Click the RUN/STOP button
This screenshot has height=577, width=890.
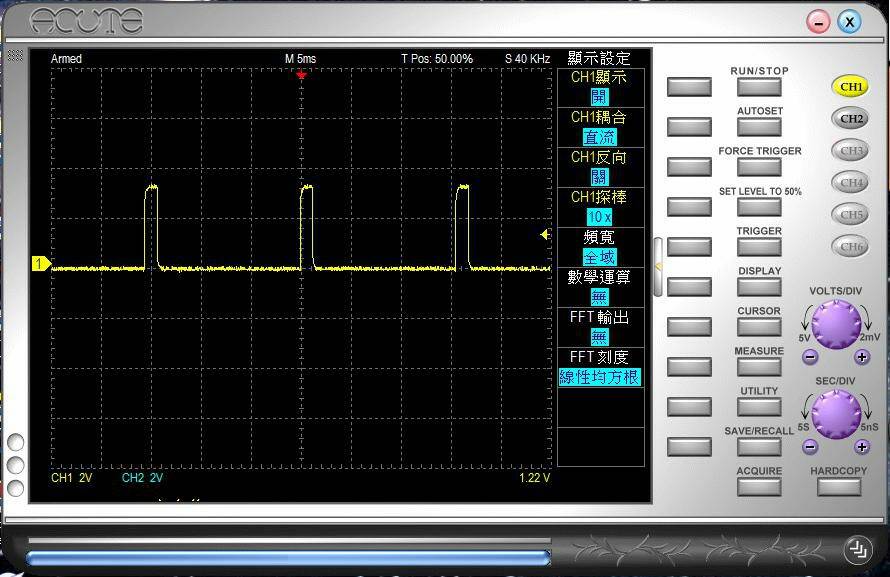tap(759, 87)
